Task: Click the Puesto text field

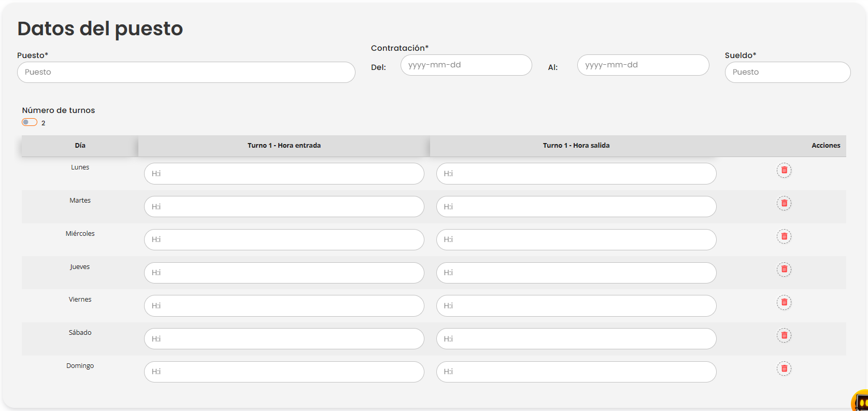Action: coord(186,72)
